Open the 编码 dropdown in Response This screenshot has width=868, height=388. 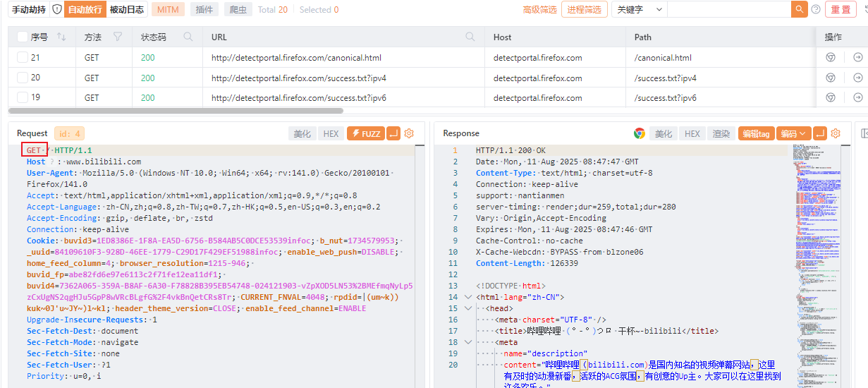pyautogui.click(x=793, y=133)
